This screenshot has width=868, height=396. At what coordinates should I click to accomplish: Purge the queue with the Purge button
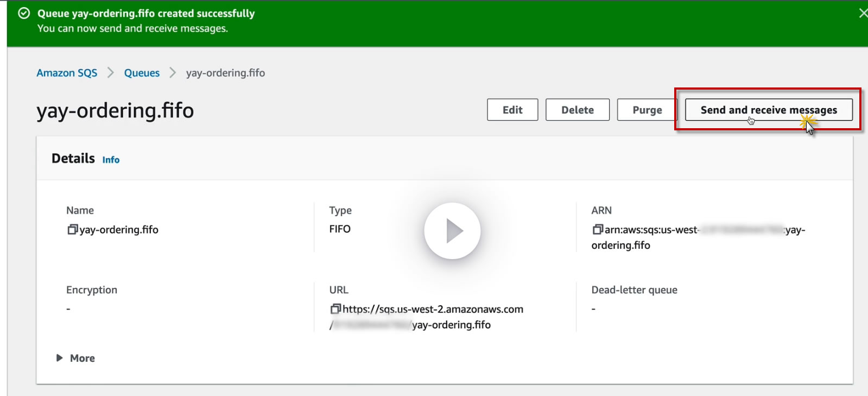(x=647, y=110)
